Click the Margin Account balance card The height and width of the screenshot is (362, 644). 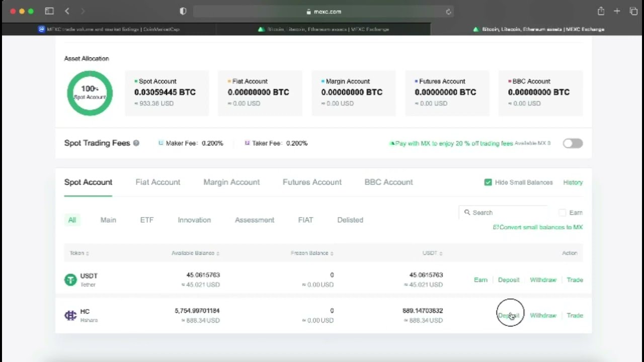[354, 93]
